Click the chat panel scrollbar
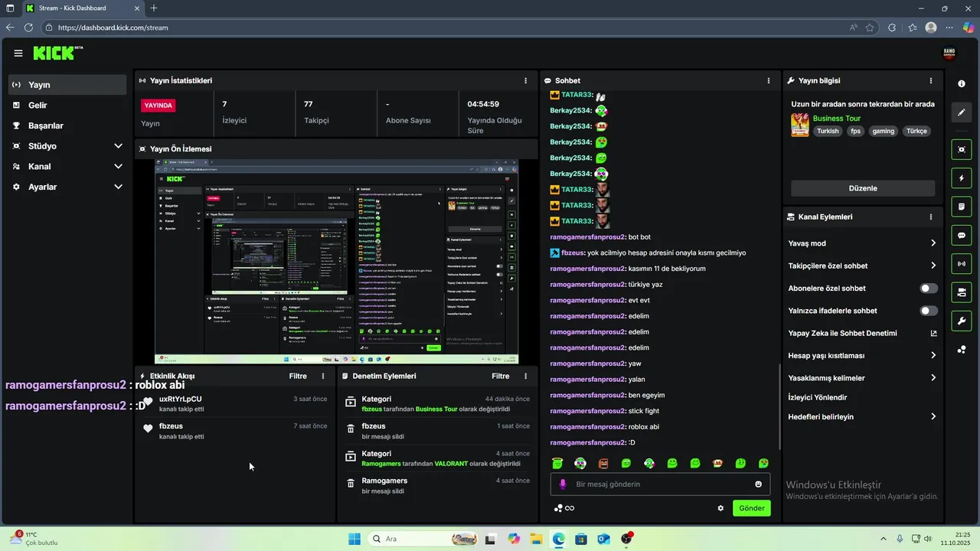The height and width of the screenshot is (551, 980). click(x=780, y=407)
